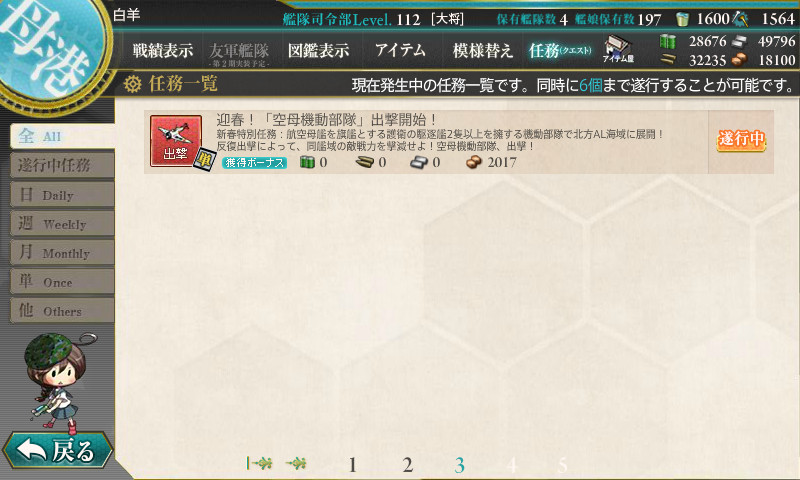Filter quests by 単 Once
Viewport: 800px width, 480px height.
(x=62, y=282)
